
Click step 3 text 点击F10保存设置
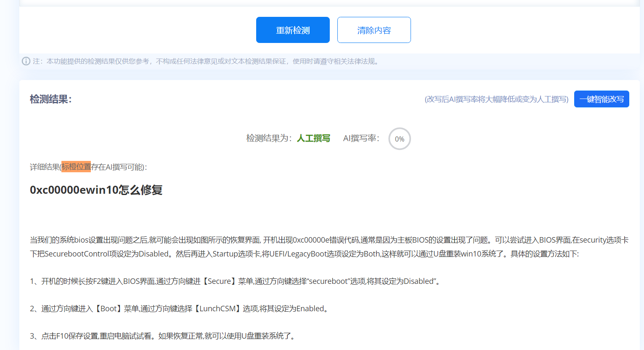click(163, 336)
